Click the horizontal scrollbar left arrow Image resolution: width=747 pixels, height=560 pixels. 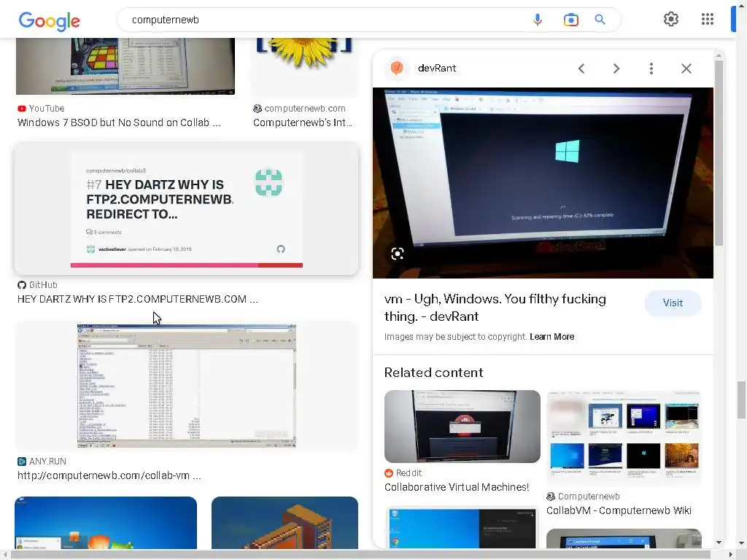click(x=5, y=555)
